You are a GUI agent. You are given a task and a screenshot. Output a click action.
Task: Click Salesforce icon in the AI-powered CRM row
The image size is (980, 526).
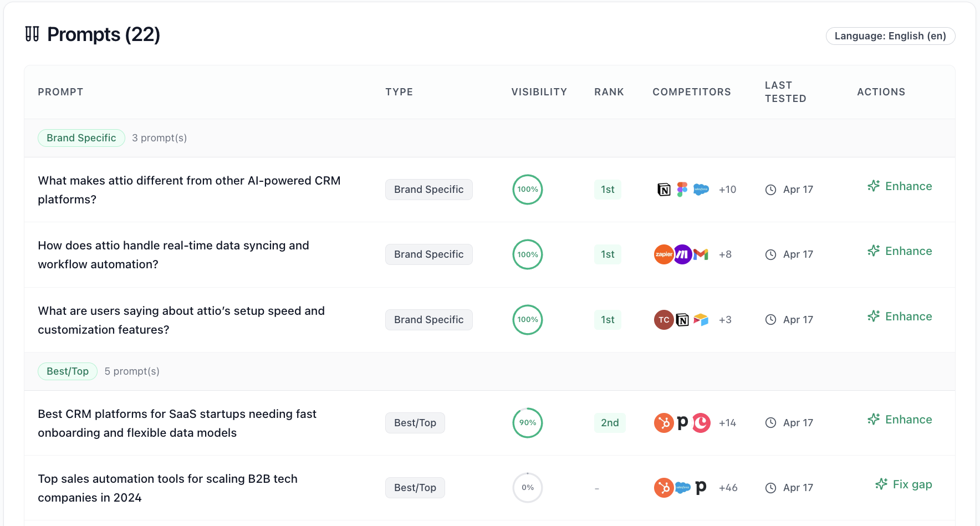pos(701,190)
